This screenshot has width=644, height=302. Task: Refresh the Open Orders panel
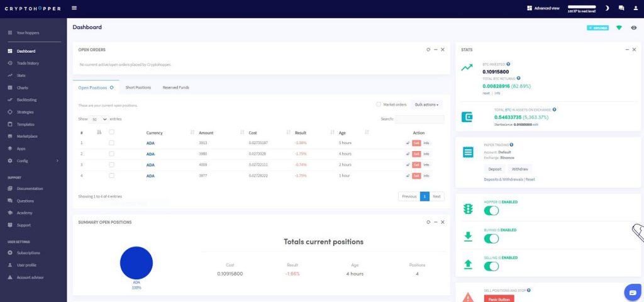[428, 49]
